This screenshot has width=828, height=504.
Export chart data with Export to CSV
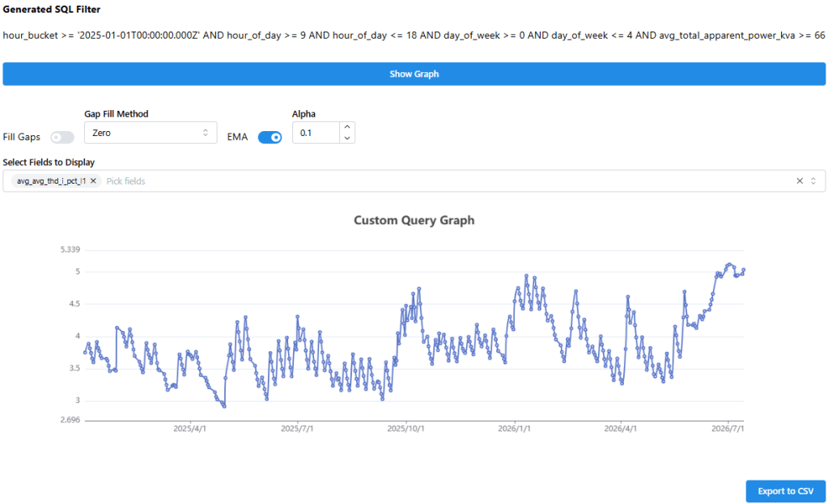click(x=786, y=491)
